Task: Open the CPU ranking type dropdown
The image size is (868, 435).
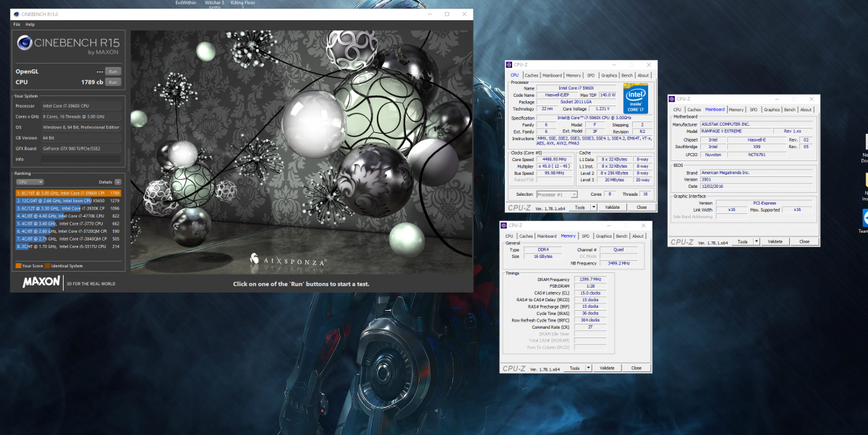Action: 30,182
